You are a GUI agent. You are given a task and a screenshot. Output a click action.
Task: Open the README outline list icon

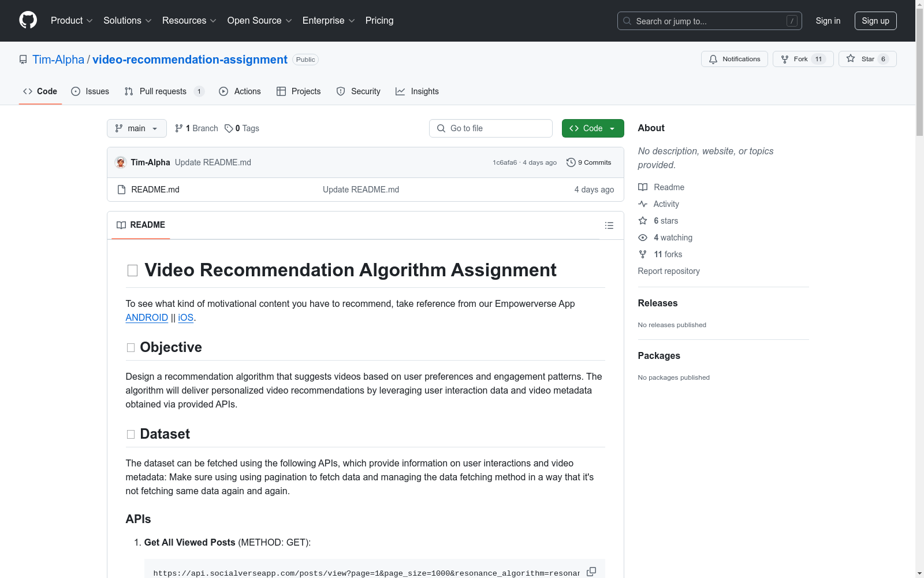tap(609, 225)
